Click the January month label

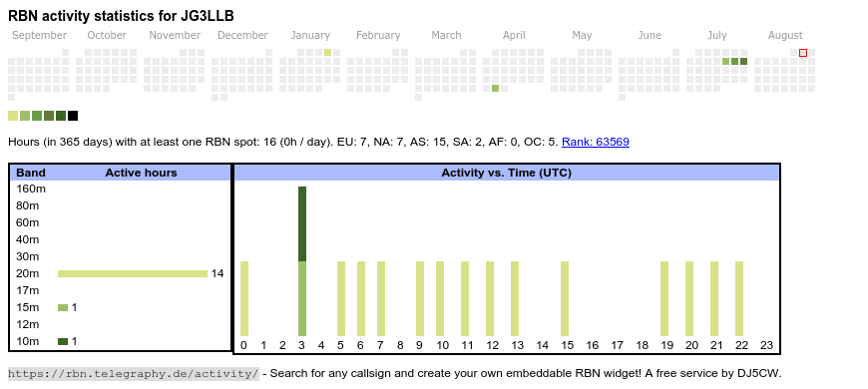point(310,36)
